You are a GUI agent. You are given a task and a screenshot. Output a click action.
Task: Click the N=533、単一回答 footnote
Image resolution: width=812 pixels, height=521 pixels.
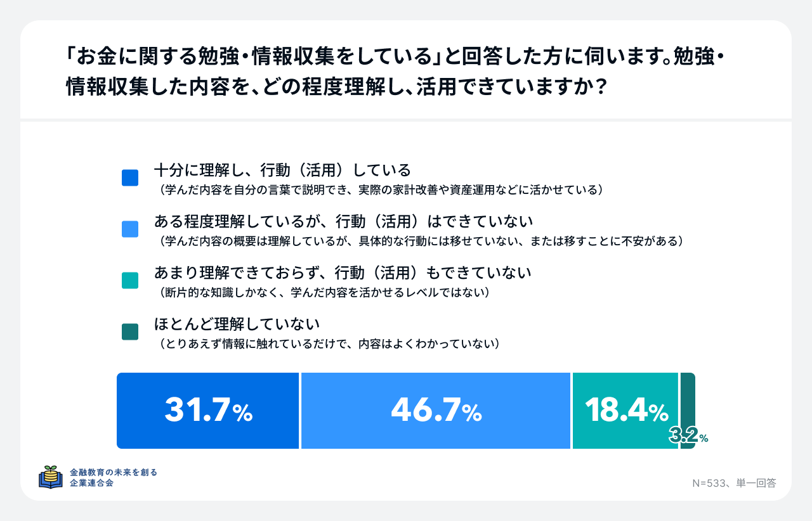pyautogui.click(x=734, y=483)
